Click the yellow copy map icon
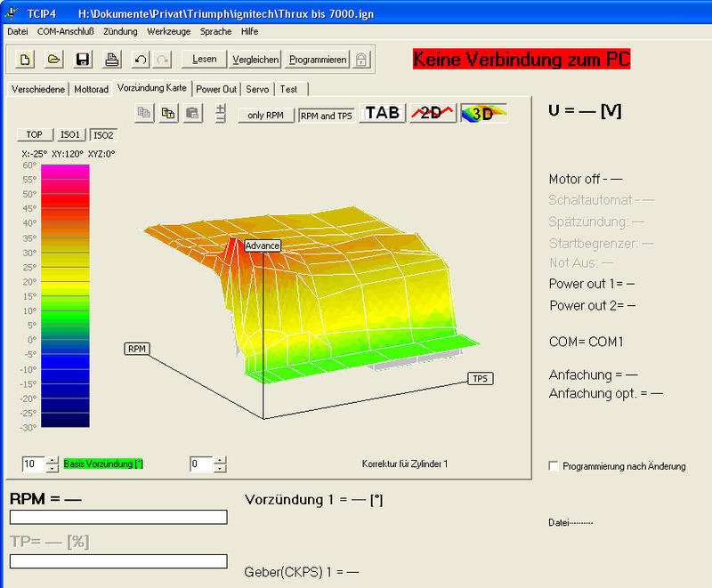712x588 pixels. pyautogui.click(x=168, y=113)
